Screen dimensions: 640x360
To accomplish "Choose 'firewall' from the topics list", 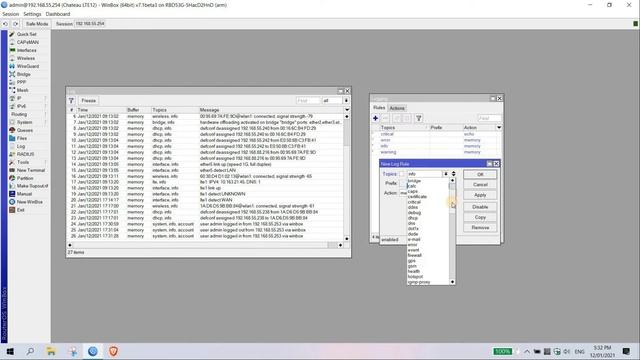I will coord(428,255).
